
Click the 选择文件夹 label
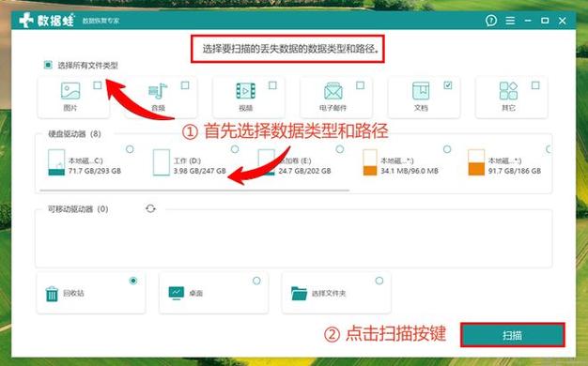pos(329,293)
